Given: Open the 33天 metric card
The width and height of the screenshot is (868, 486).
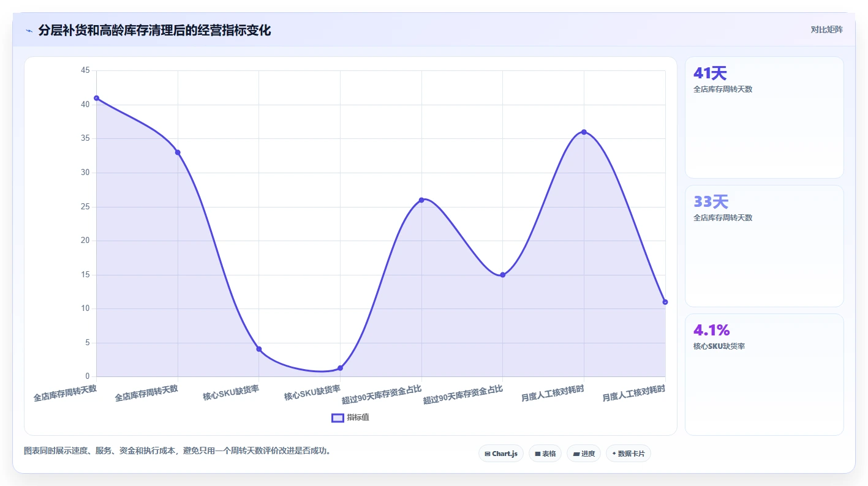Looking at the screenshot, I should click(764, 246).
